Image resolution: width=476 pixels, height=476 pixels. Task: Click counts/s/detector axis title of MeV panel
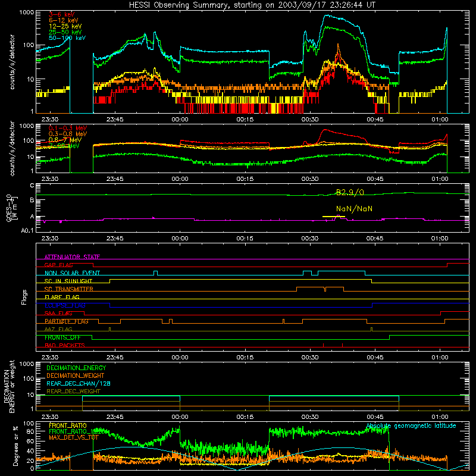point(12,148)
